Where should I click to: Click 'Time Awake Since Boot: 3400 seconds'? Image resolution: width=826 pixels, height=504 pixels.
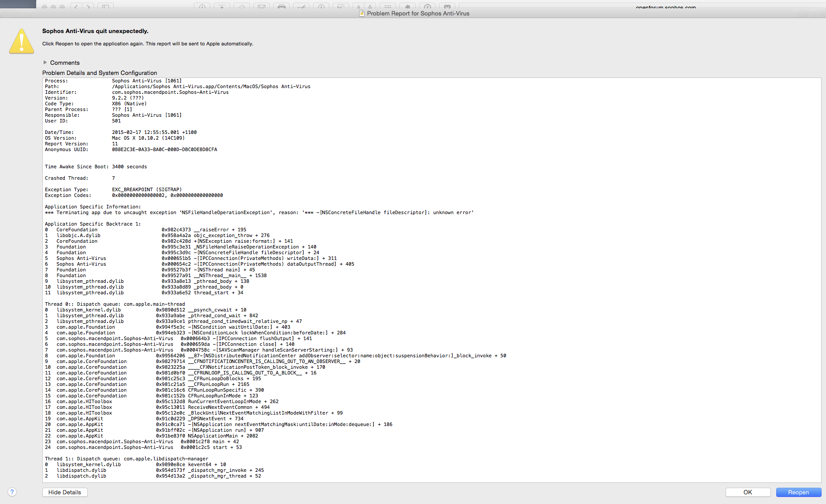click(96, 167)
